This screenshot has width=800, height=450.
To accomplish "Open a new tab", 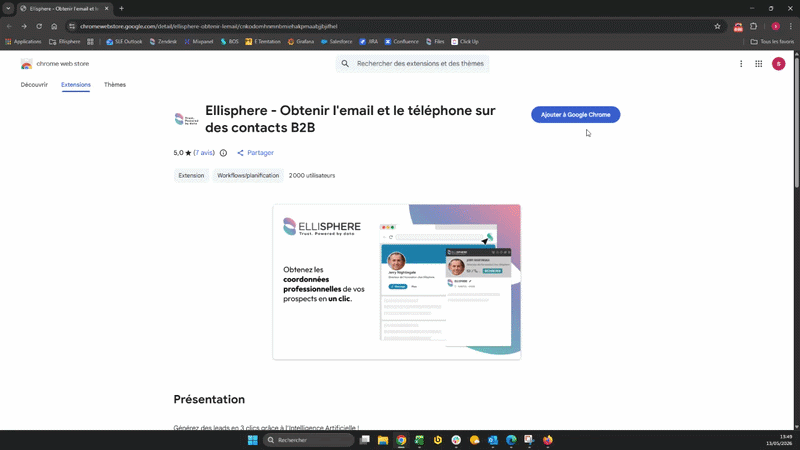I will click(x=121, y=9).
